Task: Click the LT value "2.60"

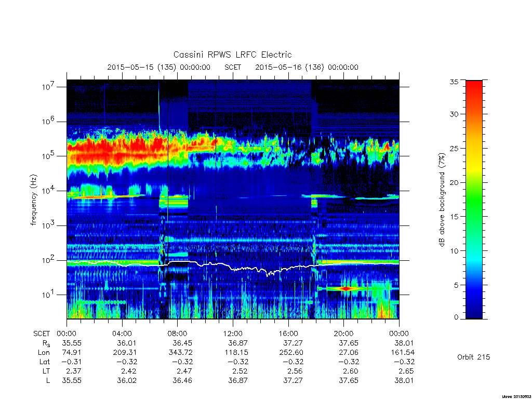Action: click(351, 371)
